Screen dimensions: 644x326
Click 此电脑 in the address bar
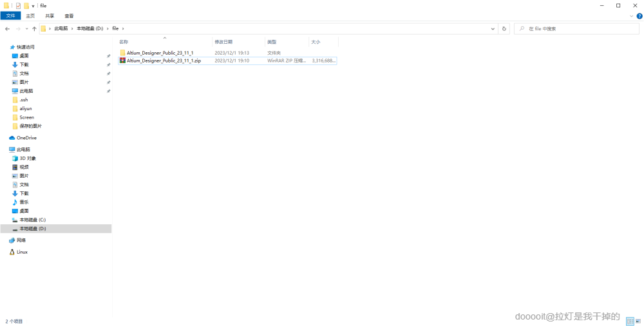(x=61, y=28)
